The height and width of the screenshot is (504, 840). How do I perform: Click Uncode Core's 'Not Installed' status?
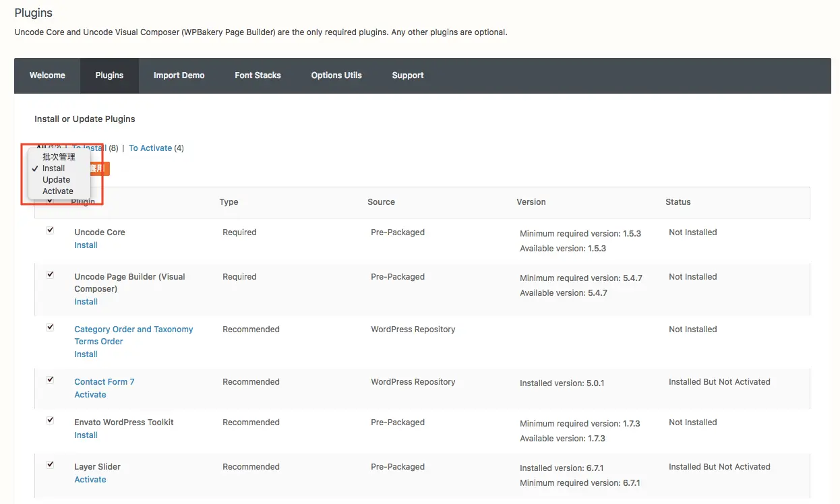point(693,232)
